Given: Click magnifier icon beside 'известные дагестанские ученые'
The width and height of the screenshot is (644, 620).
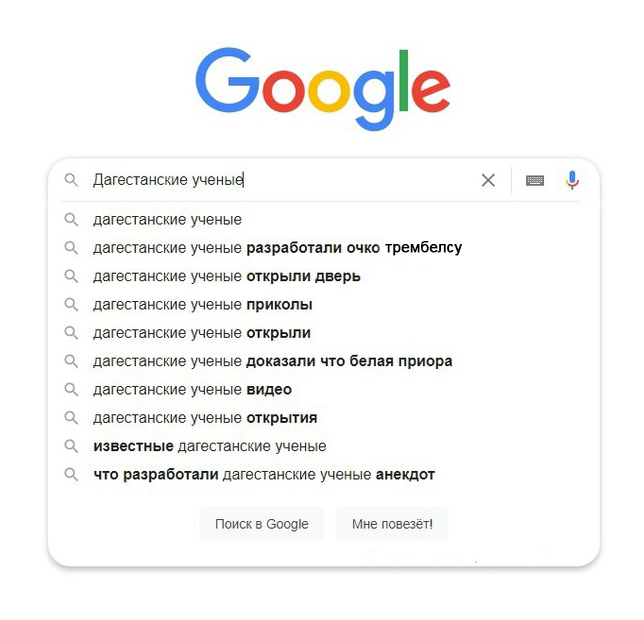Looking at the screenshot, I should pos(71,446).
